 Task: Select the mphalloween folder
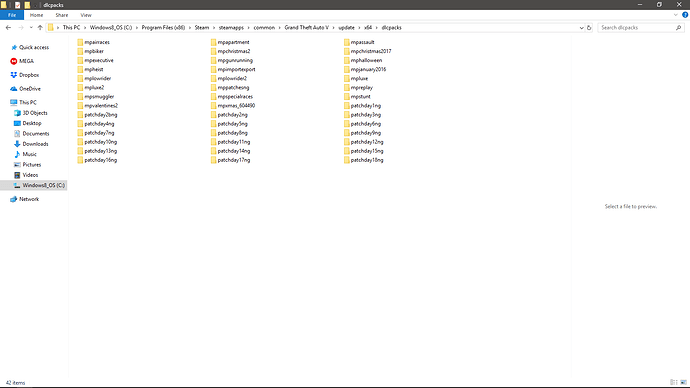(x=363, y=60)
